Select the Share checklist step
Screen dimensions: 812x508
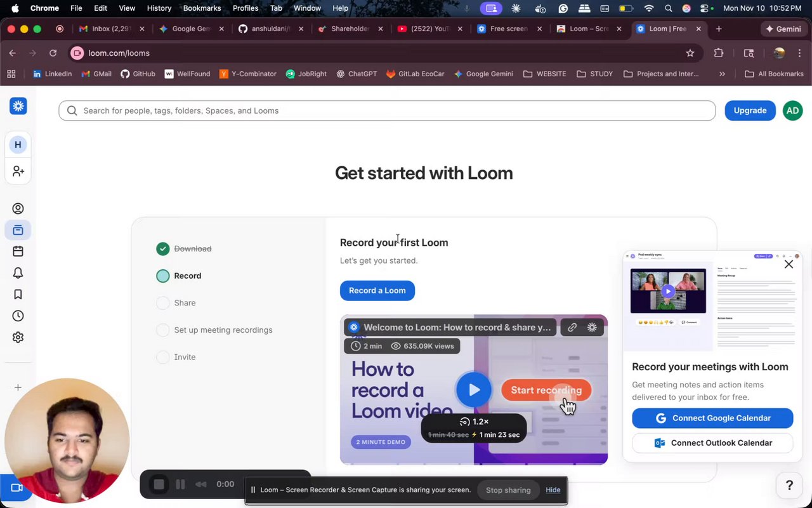click(176, 303)
